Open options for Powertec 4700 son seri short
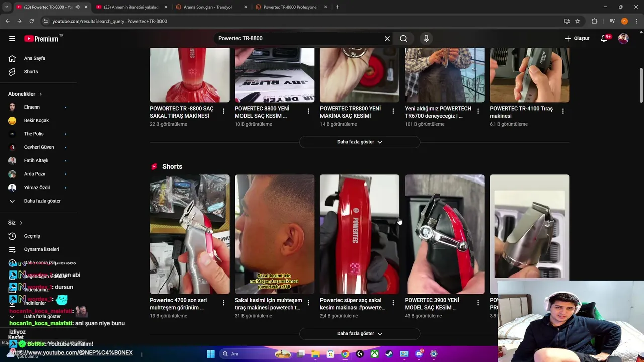The image size is (644, 362). tap(223, 302)
